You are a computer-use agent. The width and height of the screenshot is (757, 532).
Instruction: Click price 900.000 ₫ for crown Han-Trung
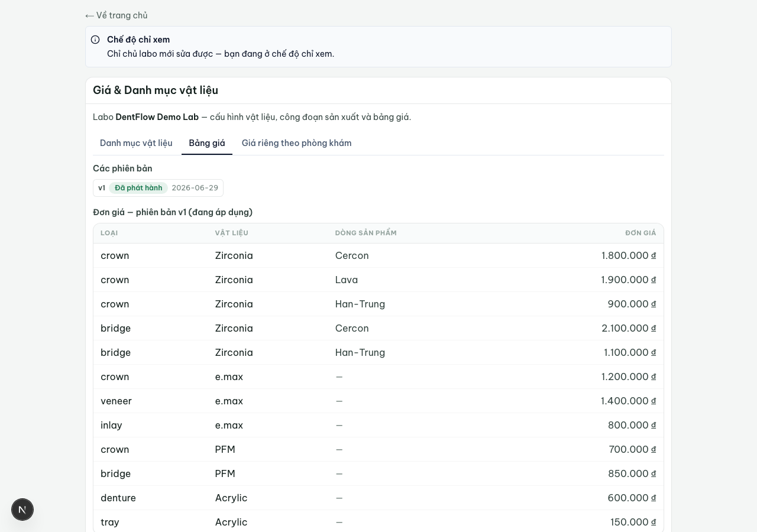coord(632,304)
